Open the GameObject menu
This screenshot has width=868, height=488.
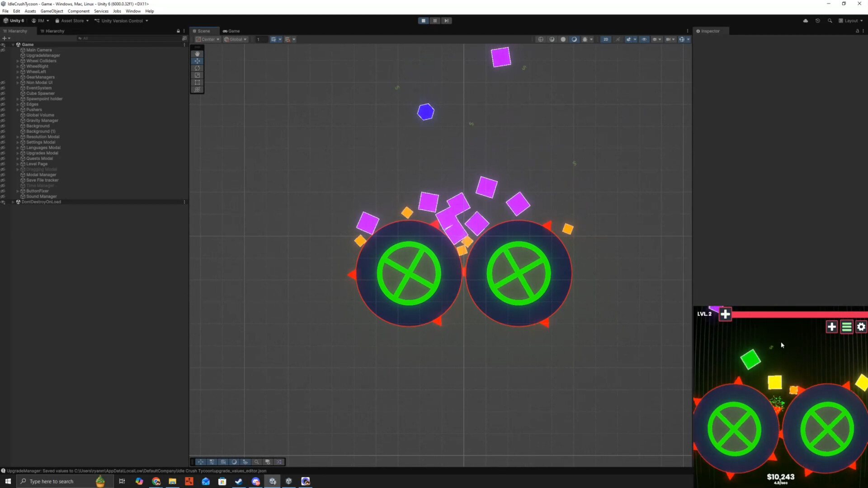[x=52, y=11]
